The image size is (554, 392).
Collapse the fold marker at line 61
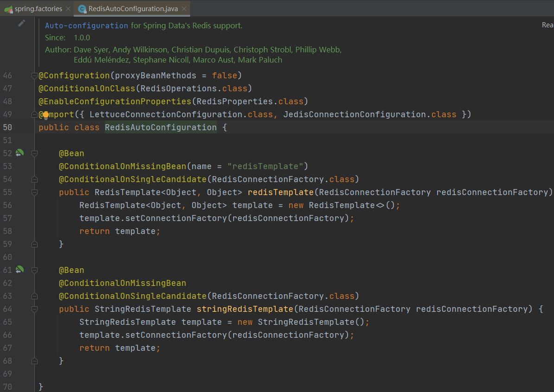pyautogui.click(x=34, y=270)
